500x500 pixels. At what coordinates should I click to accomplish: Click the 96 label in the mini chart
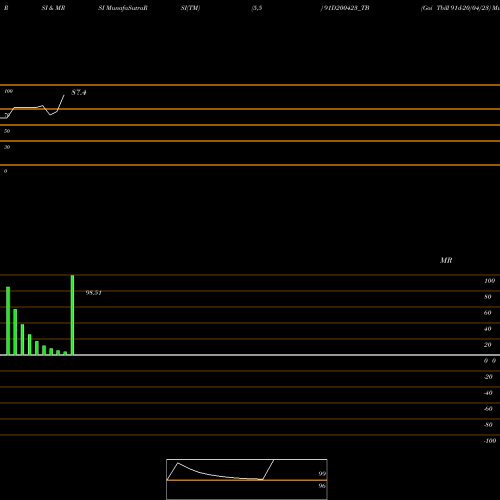(322, 486)
